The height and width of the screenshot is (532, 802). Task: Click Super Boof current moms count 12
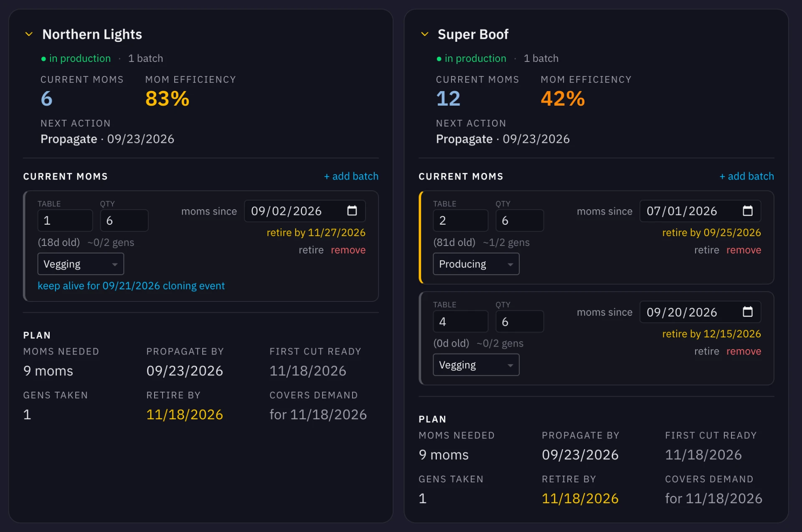pyautogui.click(x=448, y=99)
